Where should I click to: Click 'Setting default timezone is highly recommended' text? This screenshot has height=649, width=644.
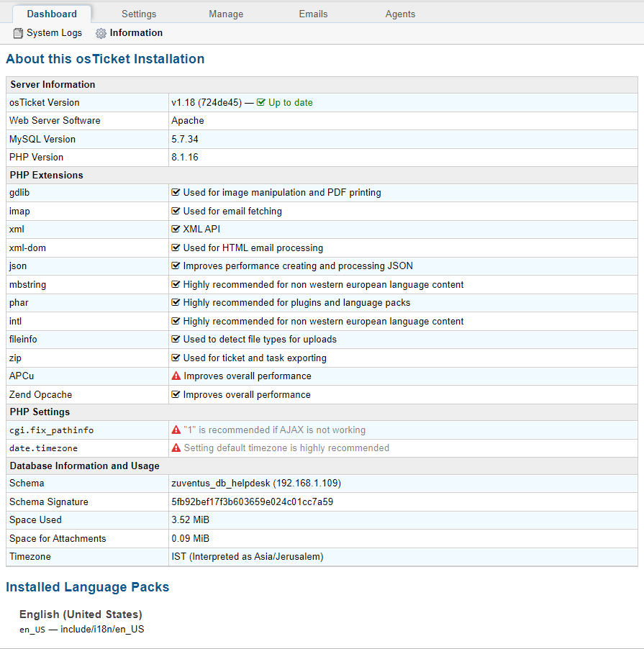[x=286, y=448]
